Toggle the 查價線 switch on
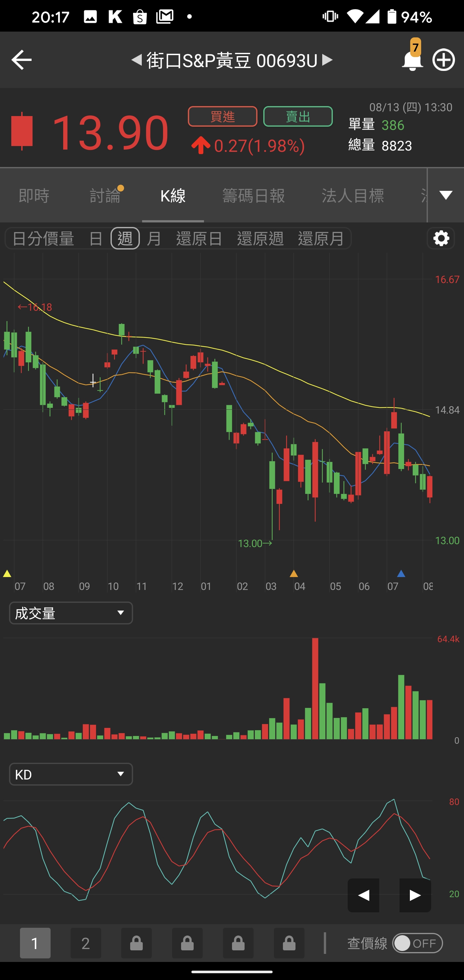464x980 pixels. [417, 943]
